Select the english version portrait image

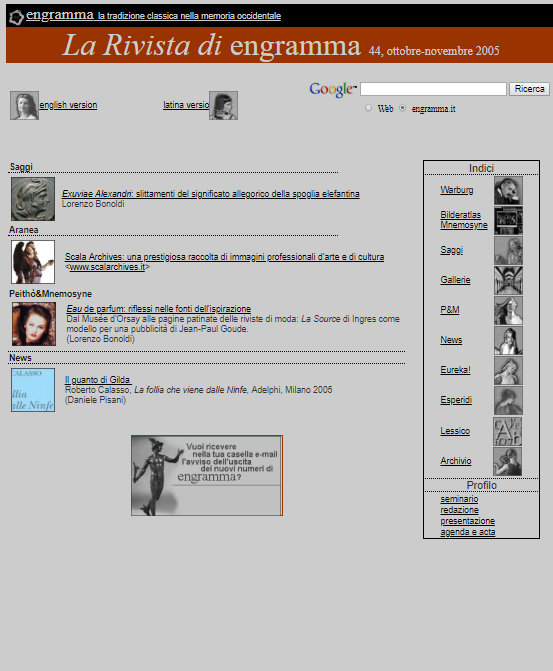tap(24, 105)
